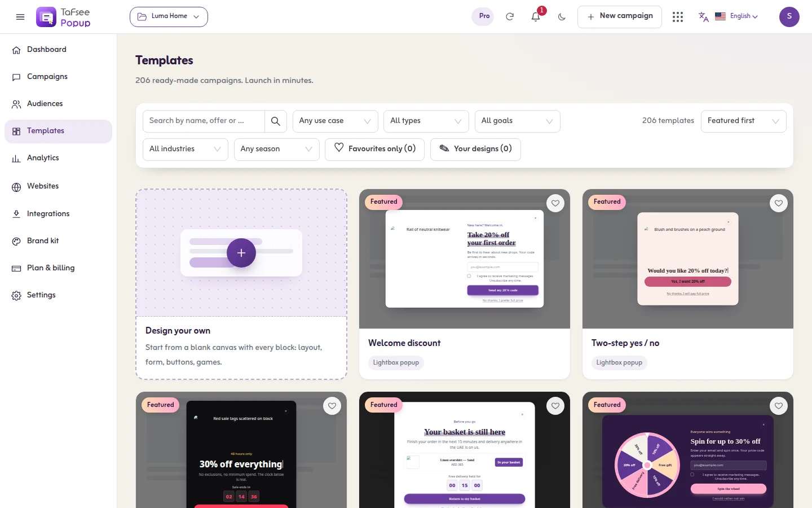Focus the template search field
This screenshot has width=812, height=508.
pyautogui.click(x=204, y=121)
